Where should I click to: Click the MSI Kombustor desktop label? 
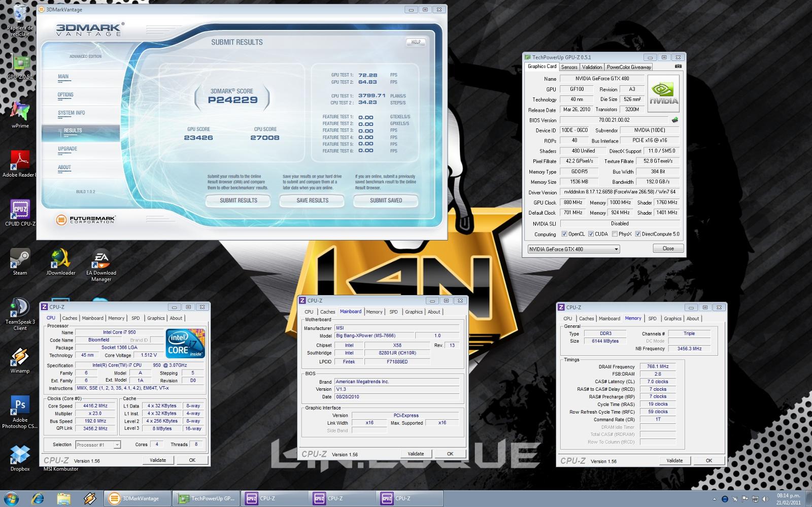tap(61, 469)
